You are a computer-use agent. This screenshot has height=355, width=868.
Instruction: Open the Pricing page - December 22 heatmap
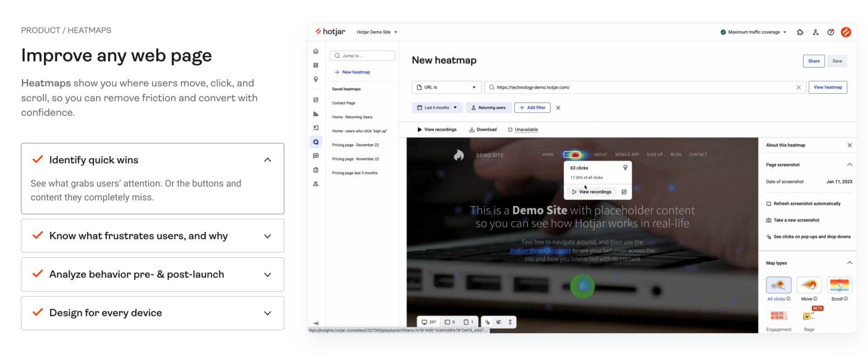pyautogui.click(x=355, y=145)
